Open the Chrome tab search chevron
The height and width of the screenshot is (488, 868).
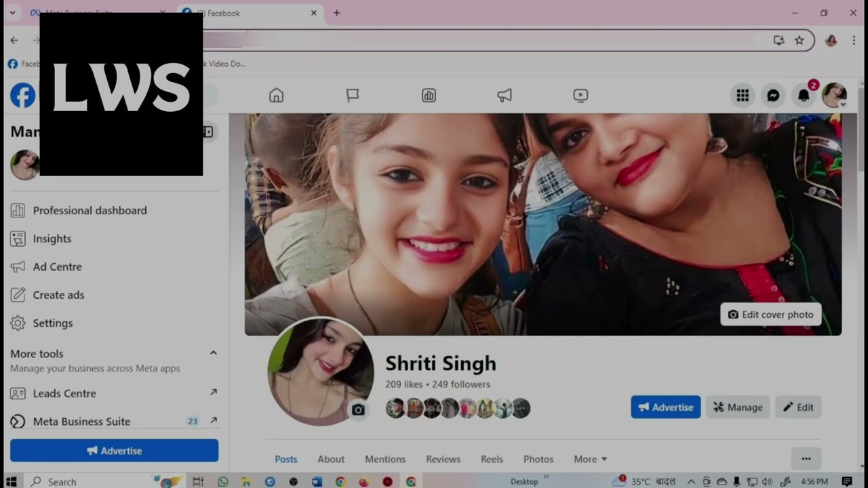[x=12, y=13]
